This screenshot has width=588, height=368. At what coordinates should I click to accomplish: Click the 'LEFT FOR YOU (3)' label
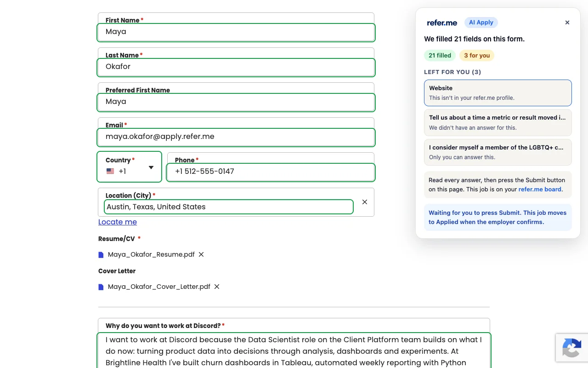point(452,72)
